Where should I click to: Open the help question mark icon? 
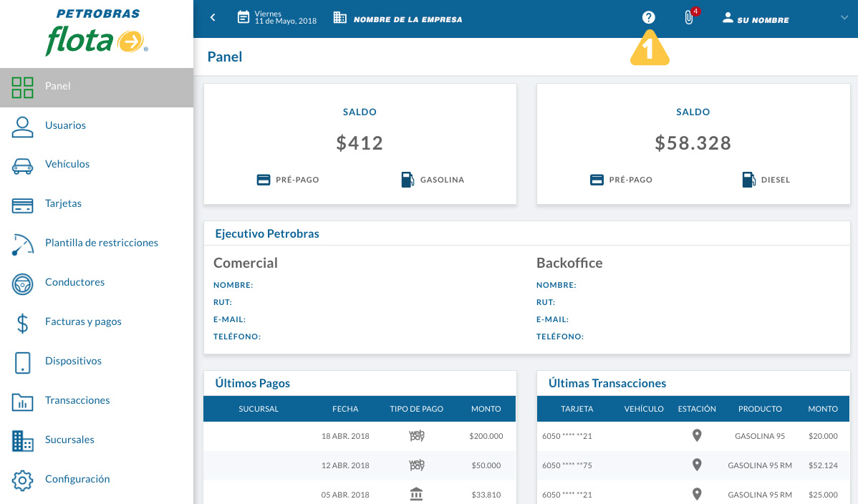tap(648, 17)
